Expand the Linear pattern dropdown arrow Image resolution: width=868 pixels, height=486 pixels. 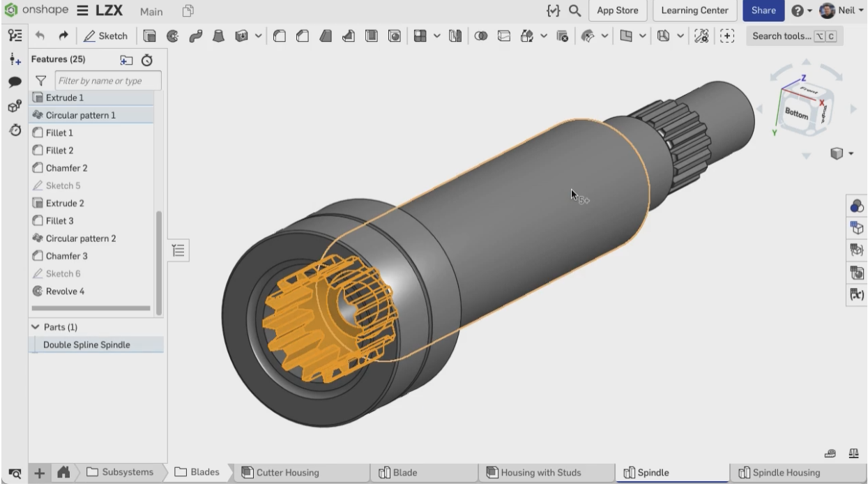click(436, 36)
